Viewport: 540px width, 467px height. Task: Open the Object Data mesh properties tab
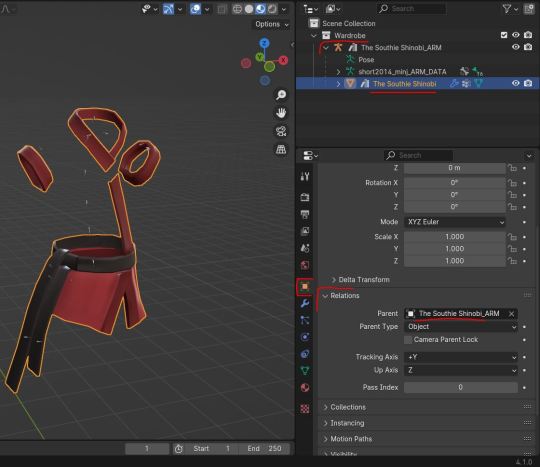pos(305,371)
